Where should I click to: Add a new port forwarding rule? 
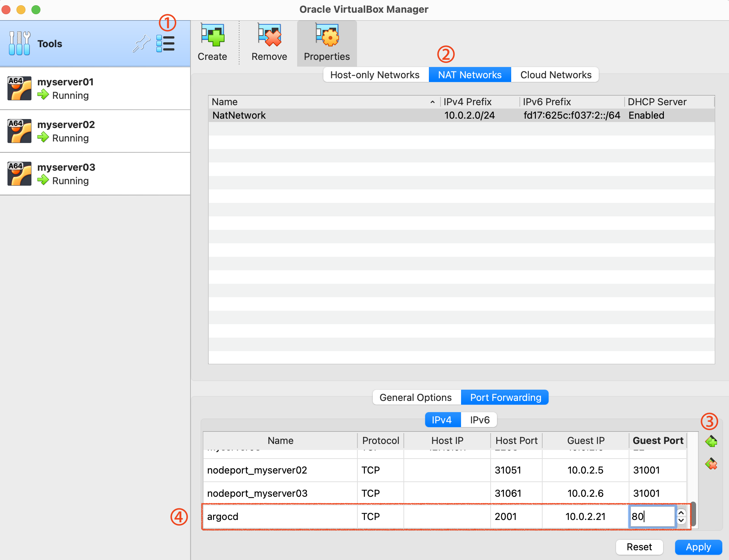711,442
